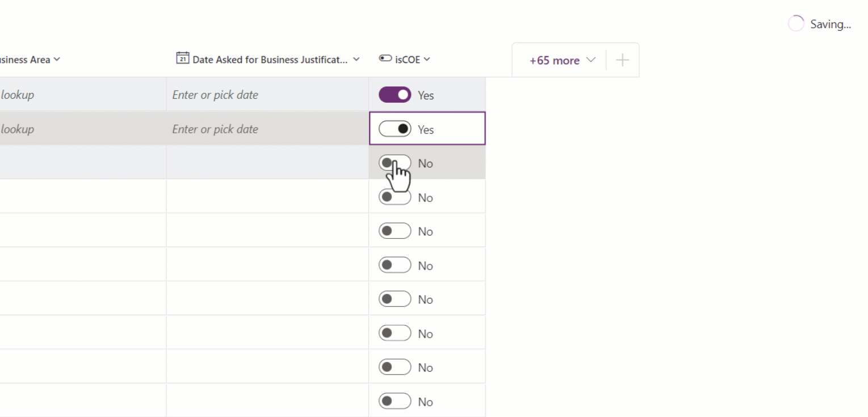The width and height of the screenshot is (868, 417).
Task: Enable the isCOE toggle in the bottom row
Action: pyautogui.click(x=395, y=401)
